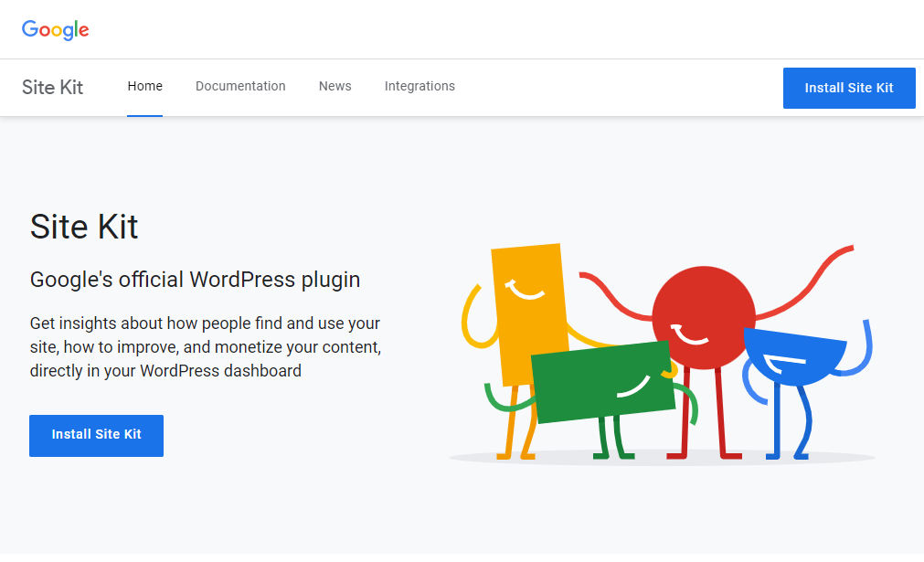Image resolution: width=924 pixels, height=562 pixels.
Task: Click the paragraph starting "Get insights about"
Action: click(206, 347)
